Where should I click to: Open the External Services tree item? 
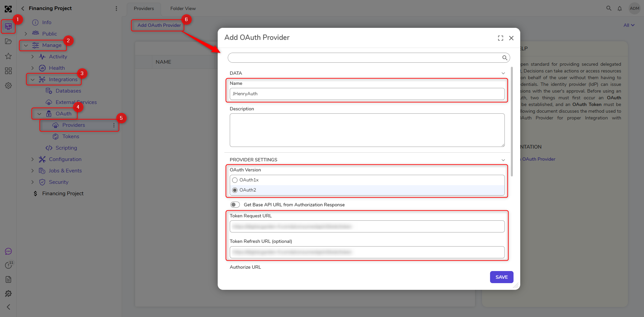coord(76,102)
